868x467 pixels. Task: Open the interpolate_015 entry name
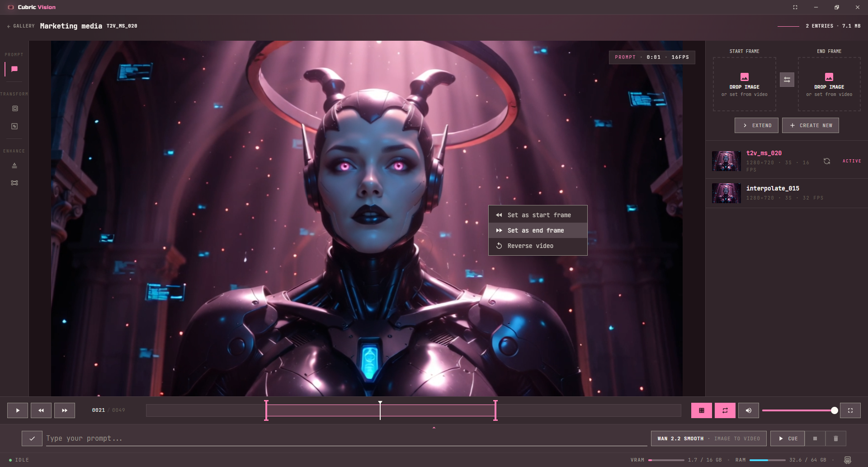point(773,188)
